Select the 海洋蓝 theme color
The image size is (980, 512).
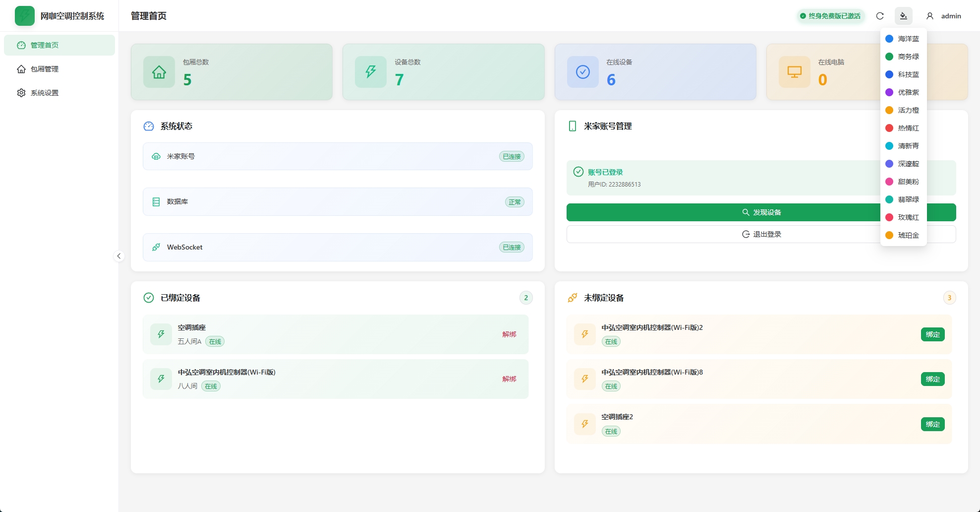click(903, 39)
